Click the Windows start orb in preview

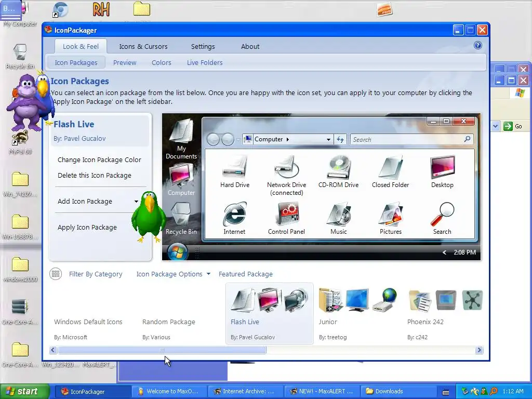(x=178, y=252)
